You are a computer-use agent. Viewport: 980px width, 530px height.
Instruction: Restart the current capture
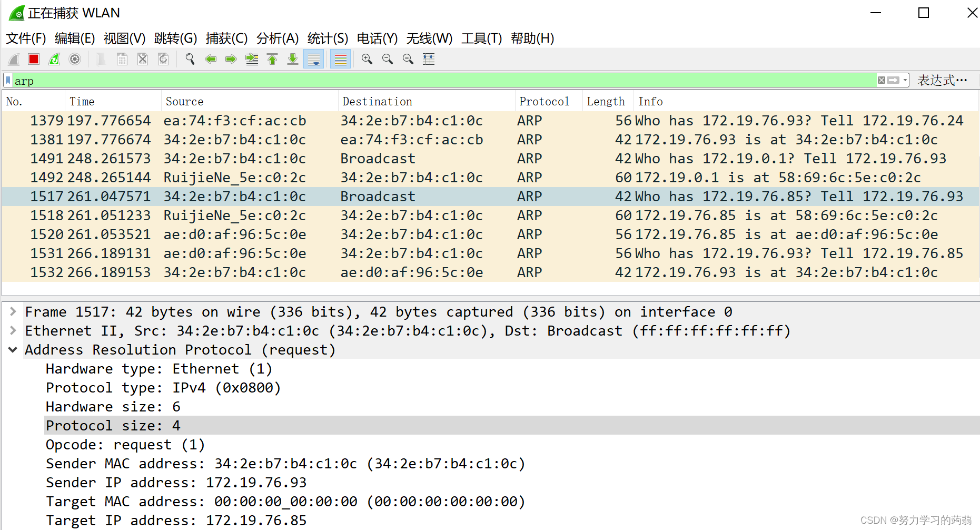coord(54,59)
